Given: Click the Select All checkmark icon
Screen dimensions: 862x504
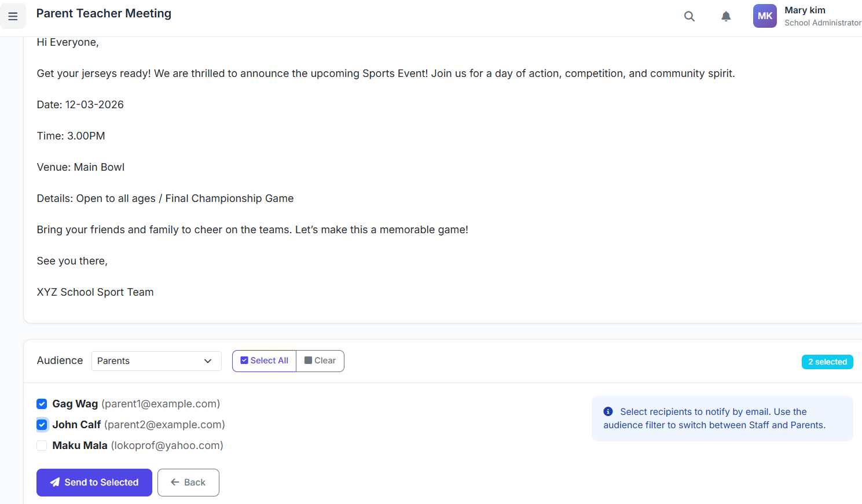Looking at the screenshot, I should click(244, 360).
